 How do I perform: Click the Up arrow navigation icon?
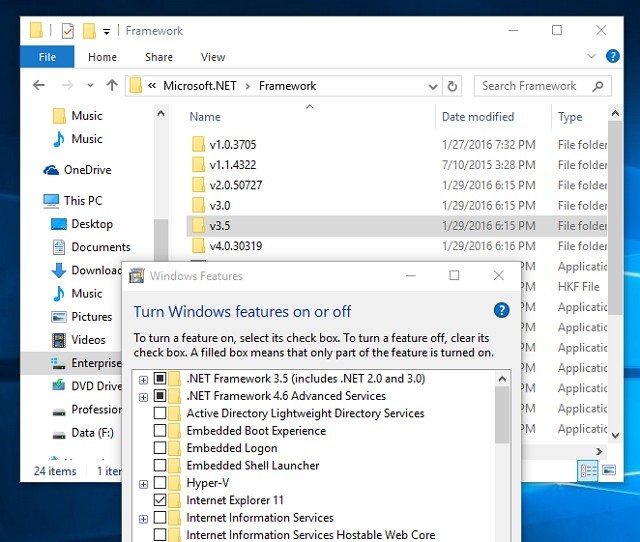pos(112,86)
